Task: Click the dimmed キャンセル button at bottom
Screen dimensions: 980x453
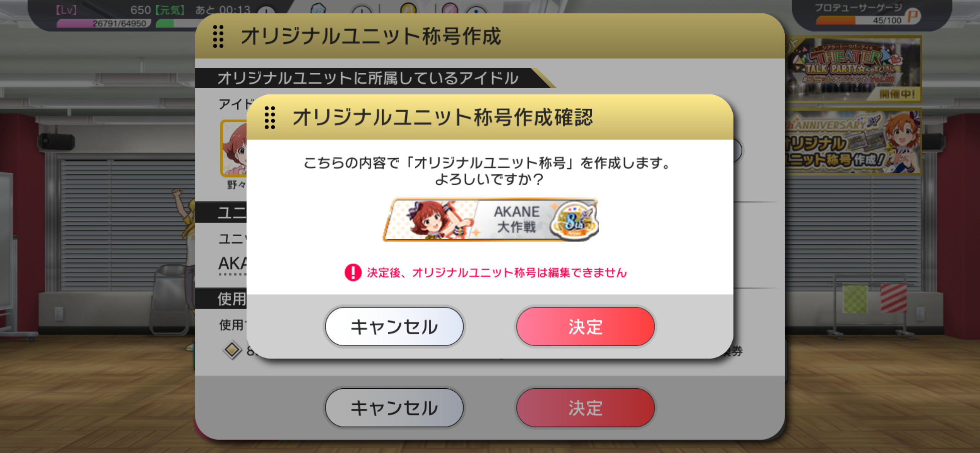Action: pyautogui.click(x=394, y=408)
